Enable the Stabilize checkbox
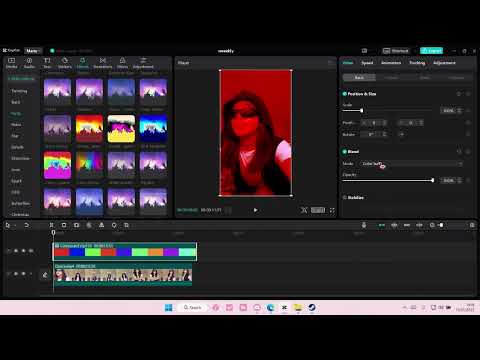Image resolution: width=480 pixels, height=360 pixels. click(345, 197)
